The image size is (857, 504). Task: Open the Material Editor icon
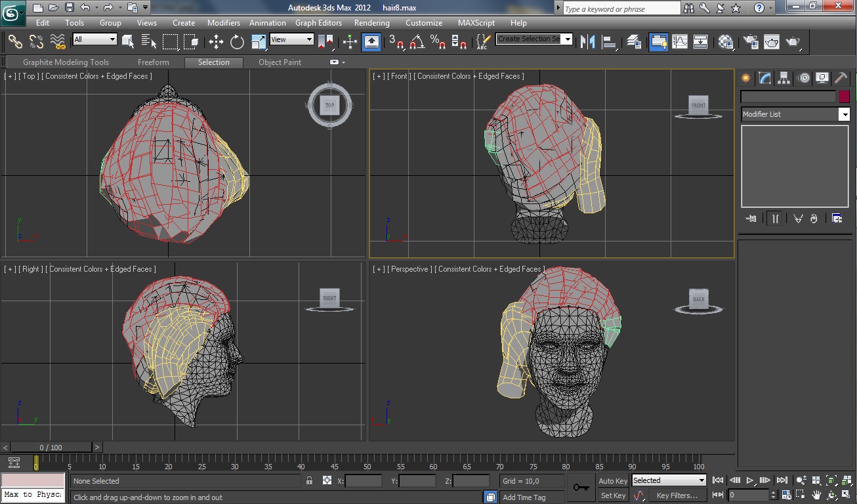pos(726,42)
